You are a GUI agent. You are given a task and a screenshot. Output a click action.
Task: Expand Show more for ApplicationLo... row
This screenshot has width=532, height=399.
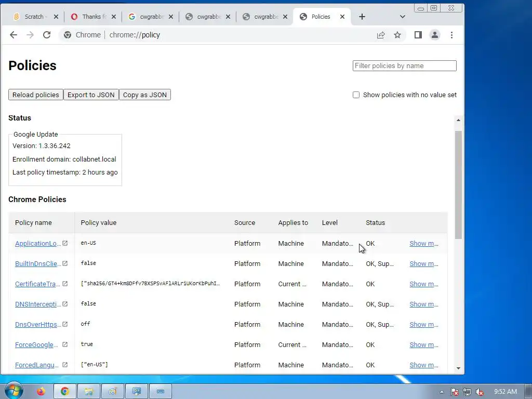pyautogui.click(x=424, y=244)
